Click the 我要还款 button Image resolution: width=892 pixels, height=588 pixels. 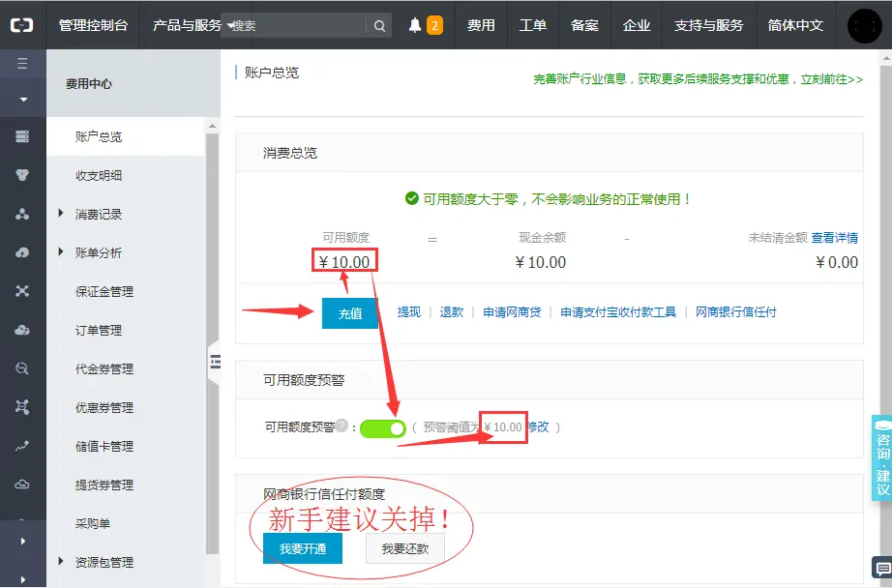coord(405,548)
